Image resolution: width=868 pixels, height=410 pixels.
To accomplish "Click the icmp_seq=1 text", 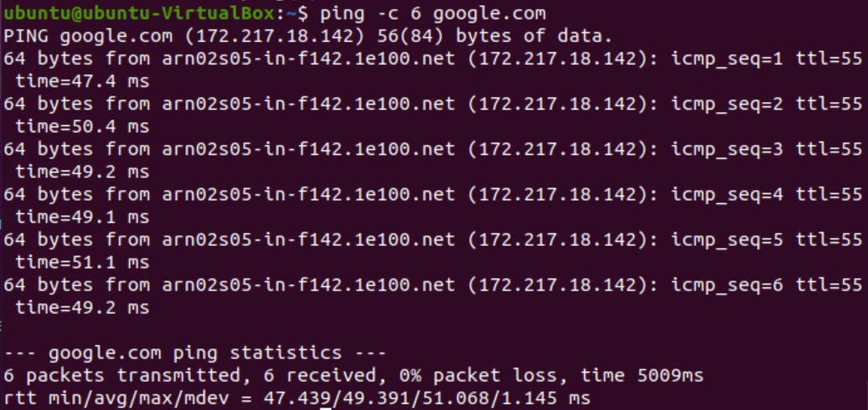I will pyautogui.click(x=727, y=59).
